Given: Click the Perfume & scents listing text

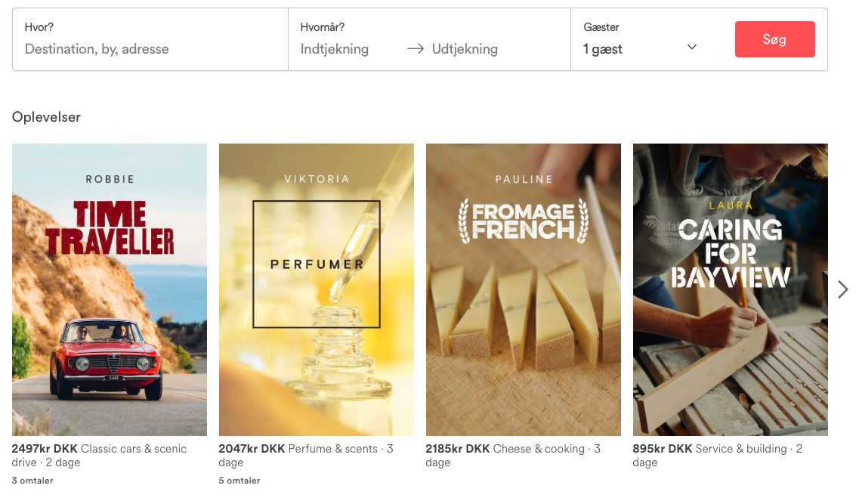Looking at the screenshot, I should (x=334, y=449).
